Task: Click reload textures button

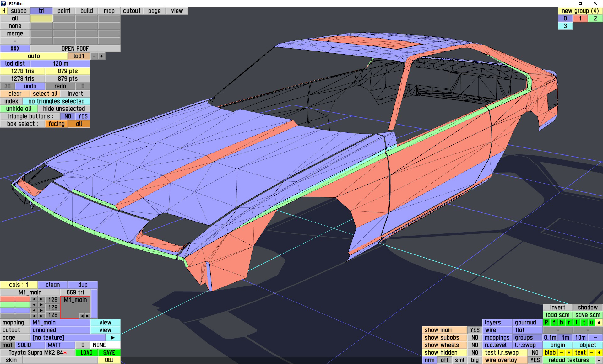Action: click(x=569, y=360)
